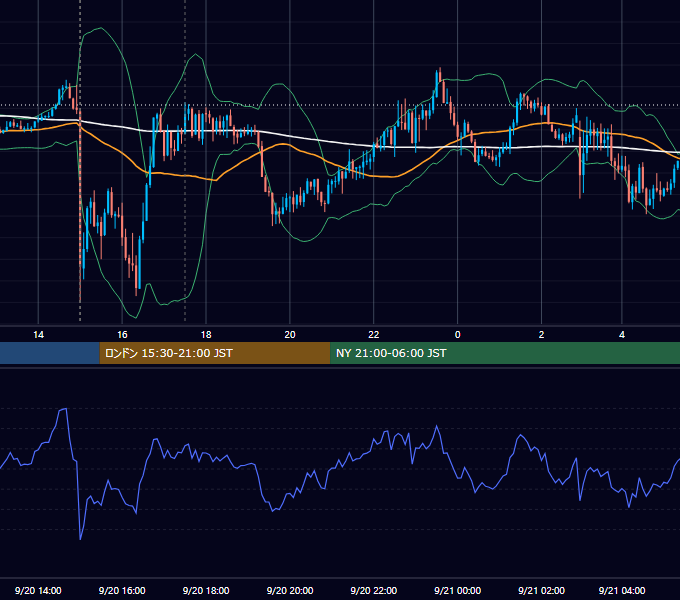Click the 0 hour axis label
This screenshot has height=600, width=680.
pyautogui.click(x=457, y=335)
